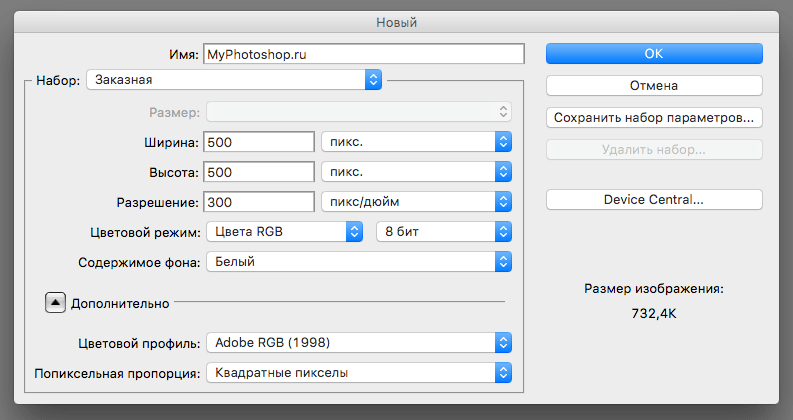Image resolution: width=793 pixels, height=420 pixels.
Task: Open the Попиксельная пропорция pixel aspect dropdown
Action: pyautogui.click(x=359, y=373)
